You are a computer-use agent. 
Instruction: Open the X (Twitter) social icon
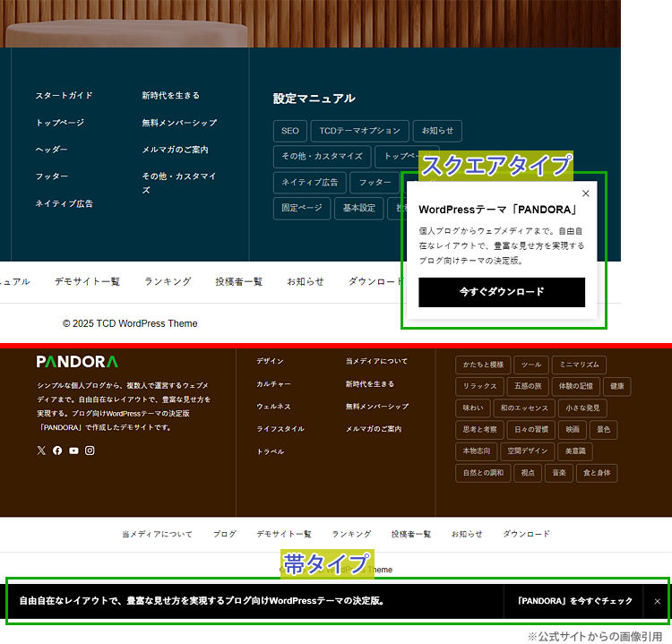41,451
